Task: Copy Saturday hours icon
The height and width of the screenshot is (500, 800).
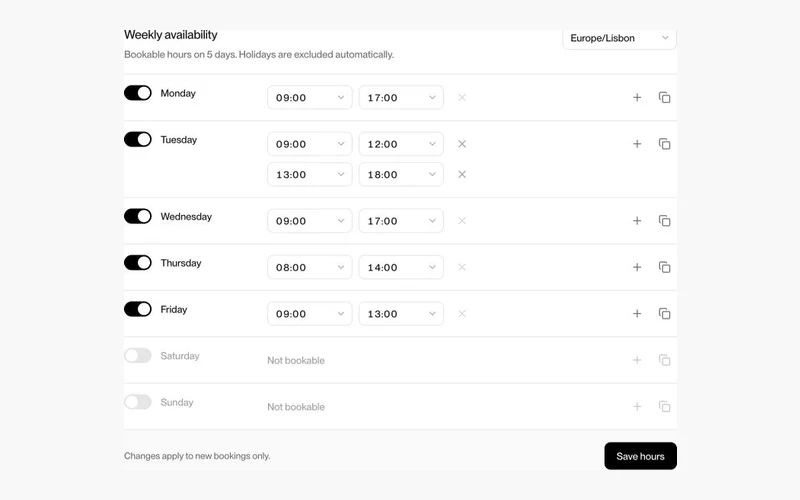Action: (x=664, y=360)
